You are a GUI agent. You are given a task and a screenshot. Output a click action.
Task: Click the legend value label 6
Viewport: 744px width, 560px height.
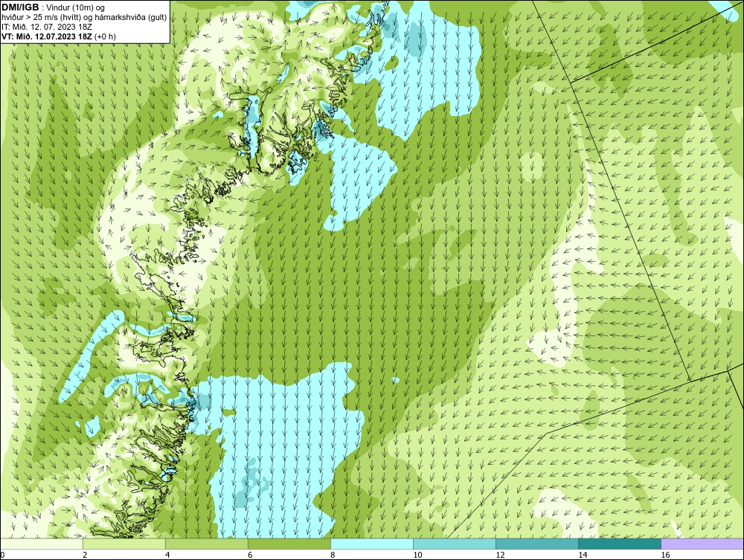pyautogui.click(x=250, y=555)
